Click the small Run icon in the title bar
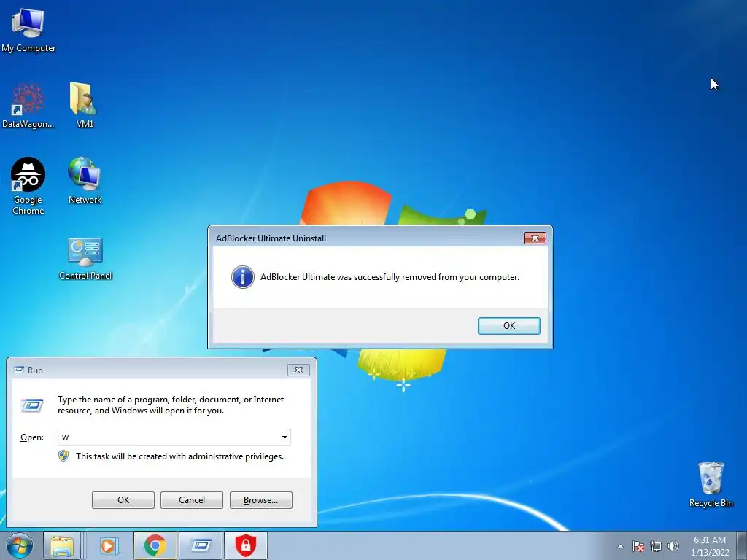The width and height of the screenshot is (747, 560). click(19, 370)
